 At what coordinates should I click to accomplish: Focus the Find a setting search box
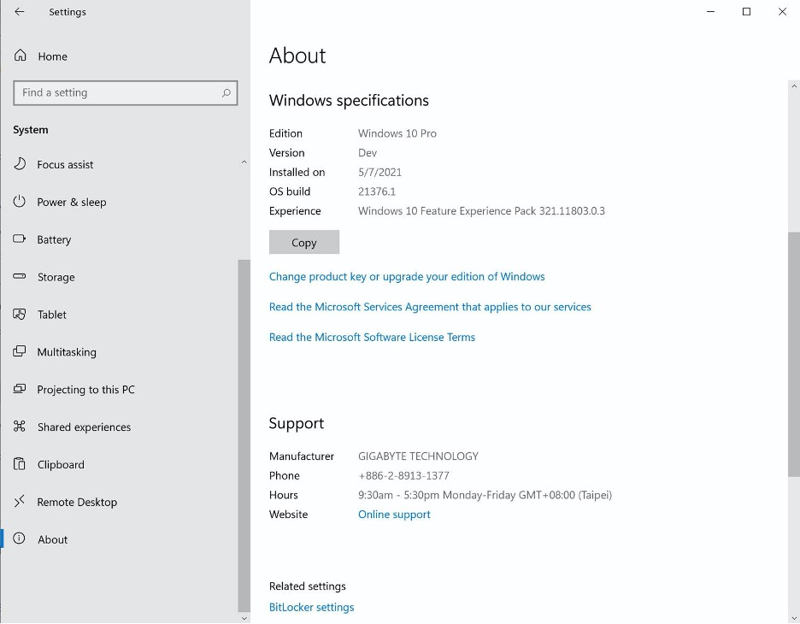126,93
